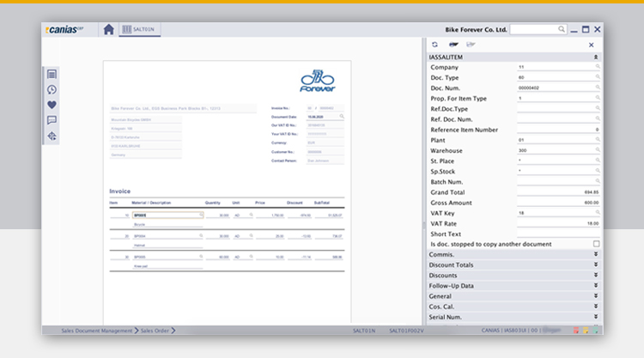The image size is (644, 358).
Task: Expand the Discounts section
Action: pyautogui.click(x=596, y=275)
